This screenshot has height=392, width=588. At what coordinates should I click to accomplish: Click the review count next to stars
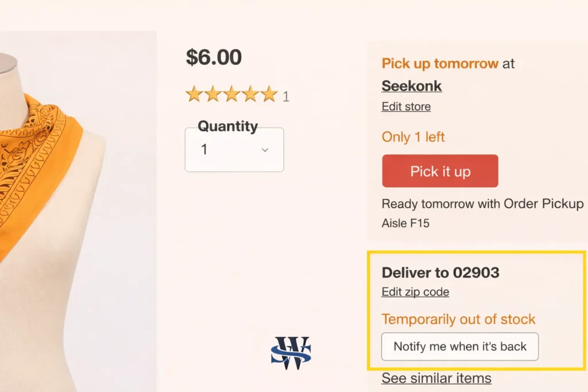[285, 97]
